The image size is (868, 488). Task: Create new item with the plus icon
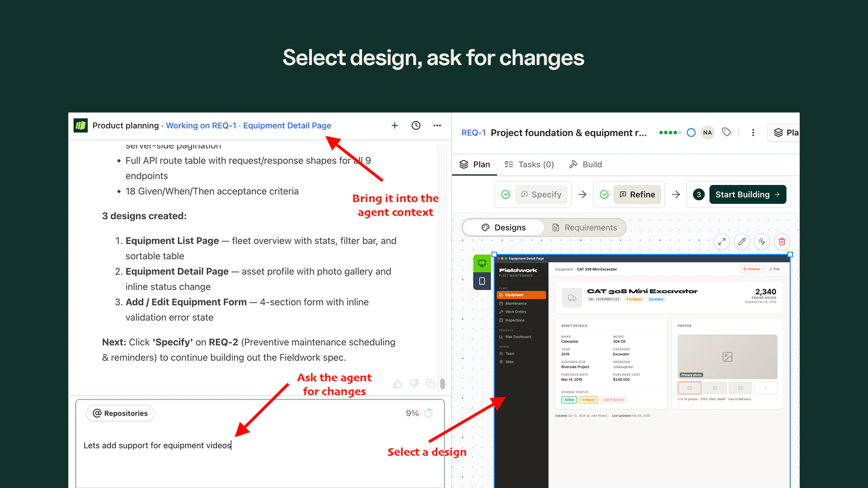395,126
